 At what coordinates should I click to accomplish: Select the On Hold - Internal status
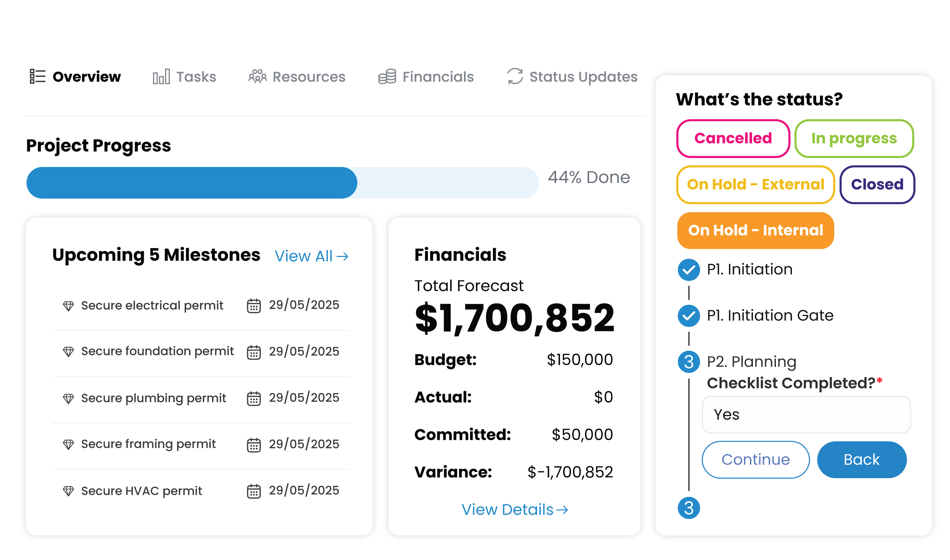coord(755,230)
